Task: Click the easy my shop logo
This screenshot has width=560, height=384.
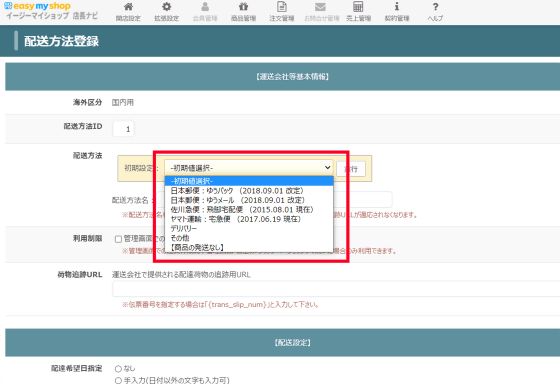Action: click(38, 6)
